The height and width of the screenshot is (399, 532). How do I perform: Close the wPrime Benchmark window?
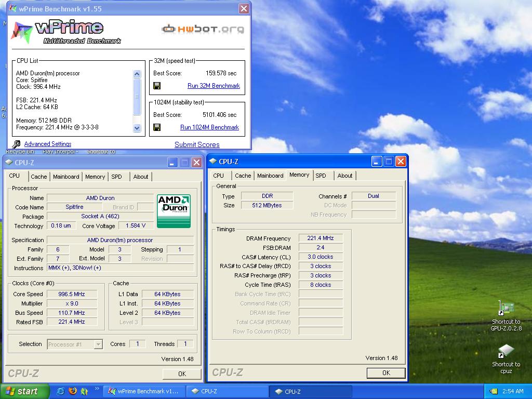coord(244,8)
